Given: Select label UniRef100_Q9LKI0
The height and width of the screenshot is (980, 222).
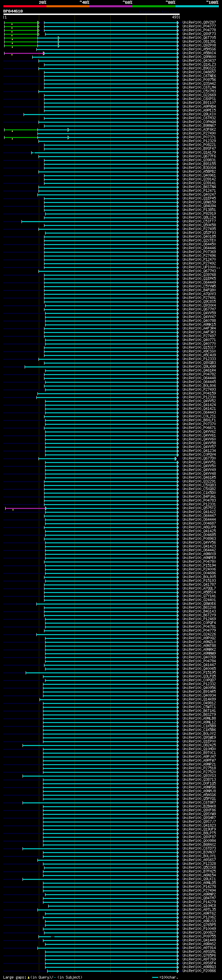Looking at the screenshot, I should click(199, 114).
